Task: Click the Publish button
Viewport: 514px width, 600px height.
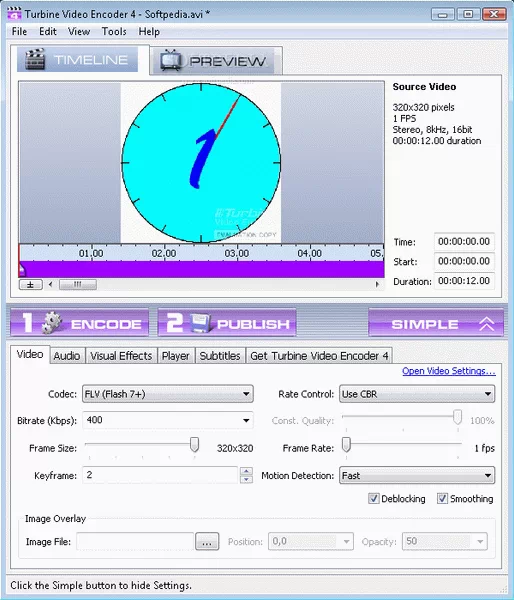Action: [227, 323]
